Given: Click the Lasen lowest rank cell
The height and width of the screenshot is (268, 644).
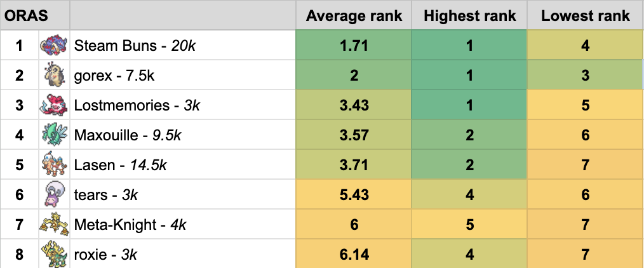Looking at the screenshot, I should click(x=585, y=165).
